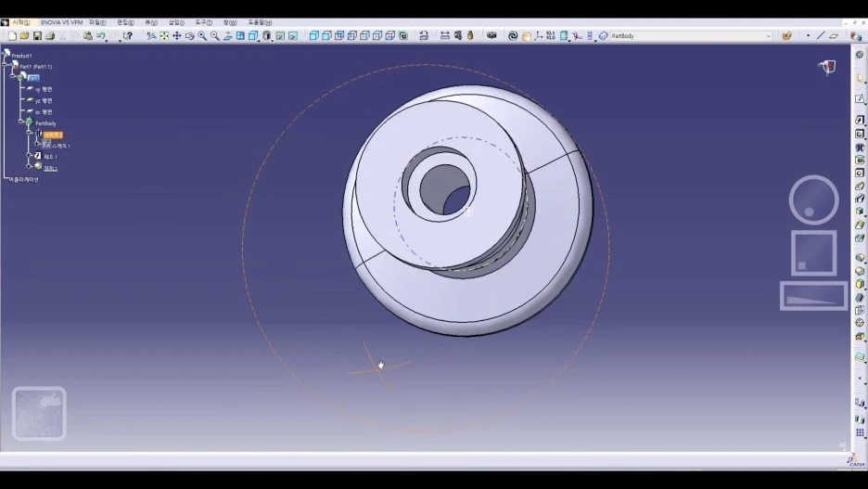Select PartBody in the tree
The image size is (868, 489).
pyautogui.click(x=46, y=123)
